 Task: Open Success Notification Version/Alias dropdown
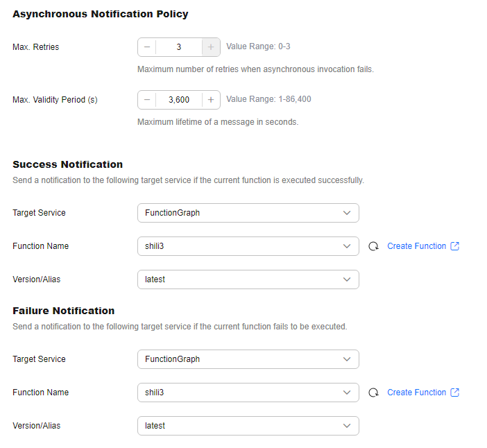coord(248,279)
